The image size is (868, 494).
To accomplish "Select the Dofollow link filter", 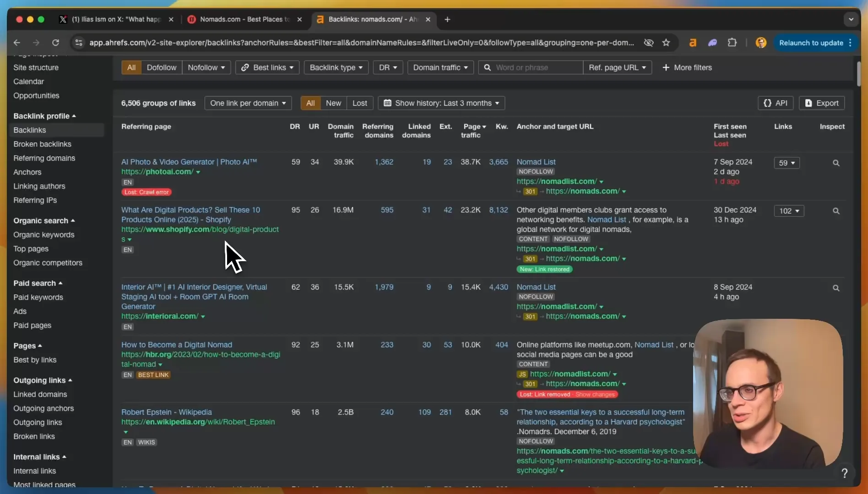I will [x=161, y=67].
